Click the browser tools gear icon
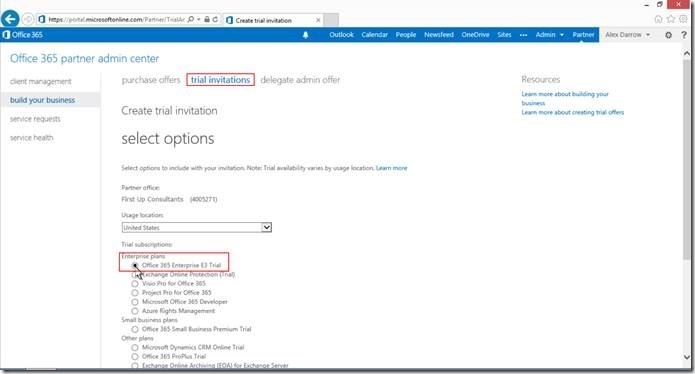695x374 pixels. 684,19
